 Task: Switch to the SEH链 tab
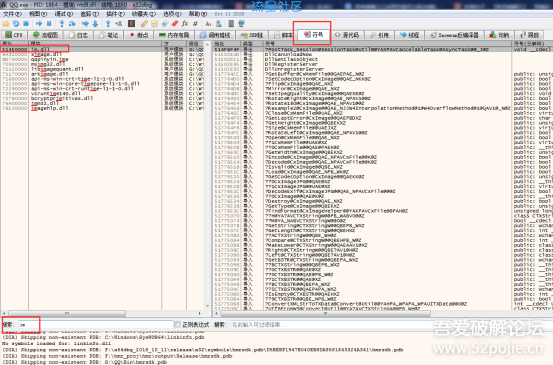253,35
